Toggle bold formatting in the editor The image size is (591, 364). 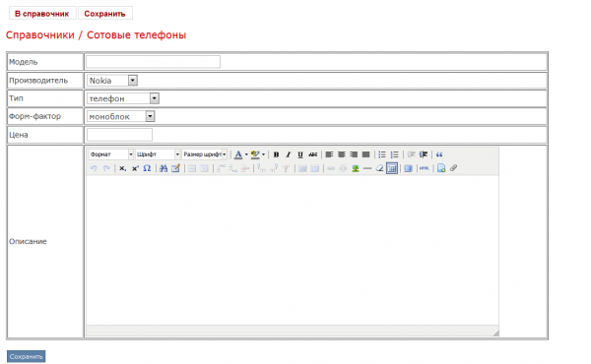276,154
